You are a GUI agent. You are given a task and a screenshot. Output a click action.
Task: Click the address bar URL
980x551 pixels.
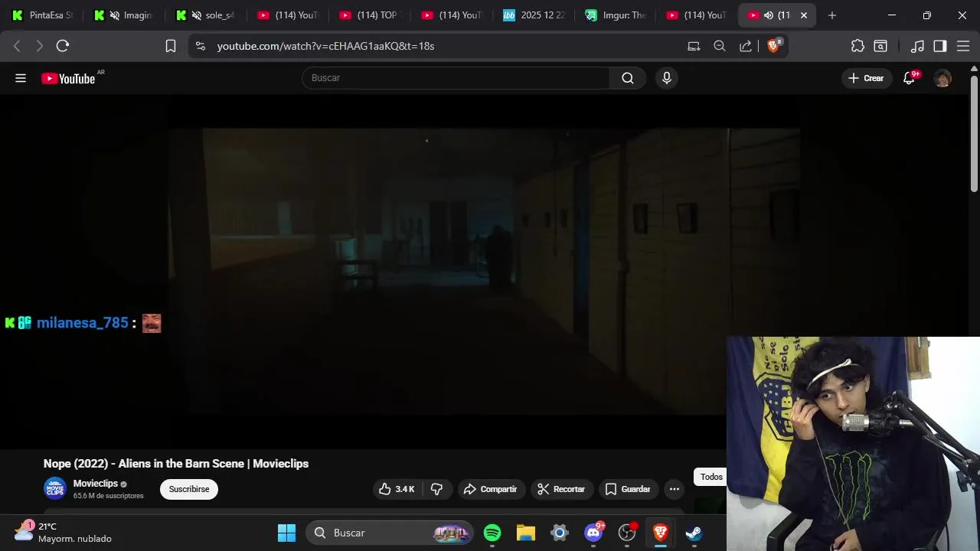point(325,46)
